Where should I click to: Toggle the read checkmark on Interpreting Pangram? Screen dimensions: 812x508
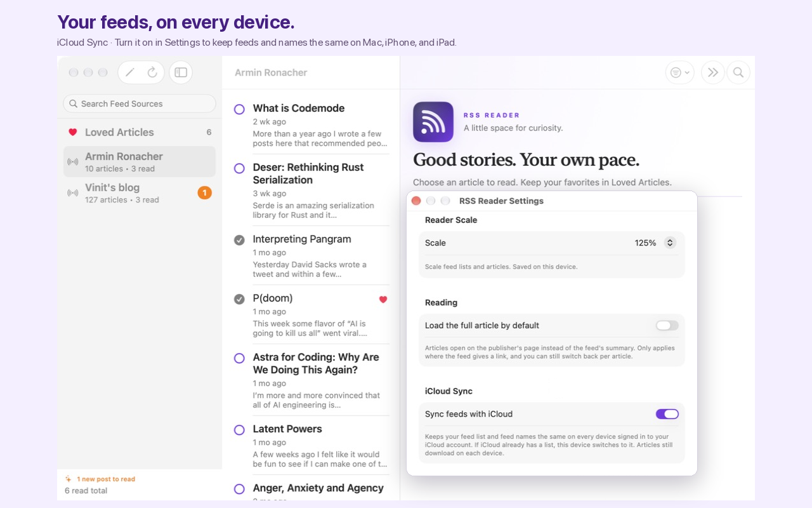pyautogui.click(x=239, y=240)
